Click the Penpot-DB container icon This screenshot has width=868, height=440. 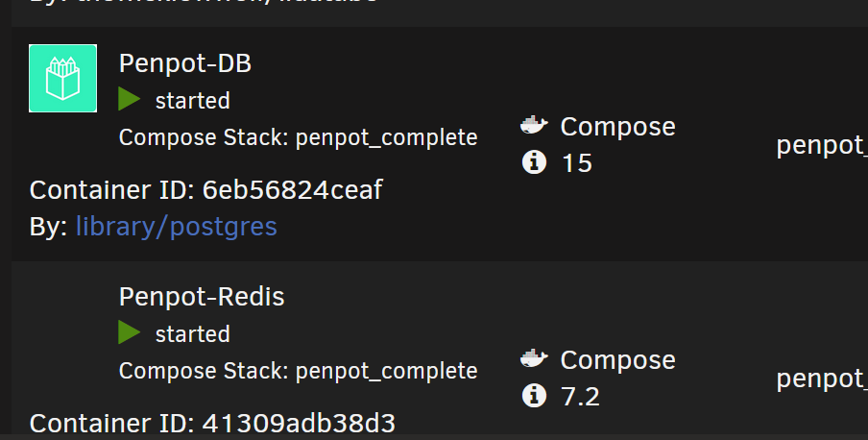click(63, 78)
